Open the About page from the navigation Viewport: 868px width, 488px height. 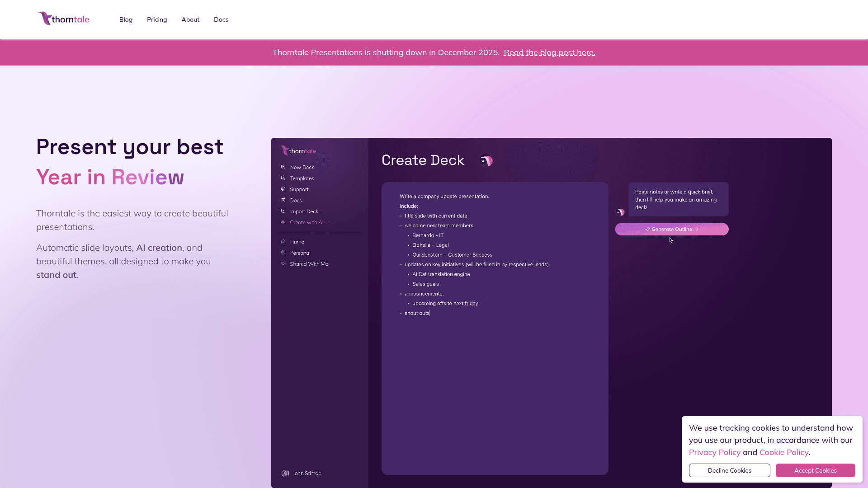point(190,19)
